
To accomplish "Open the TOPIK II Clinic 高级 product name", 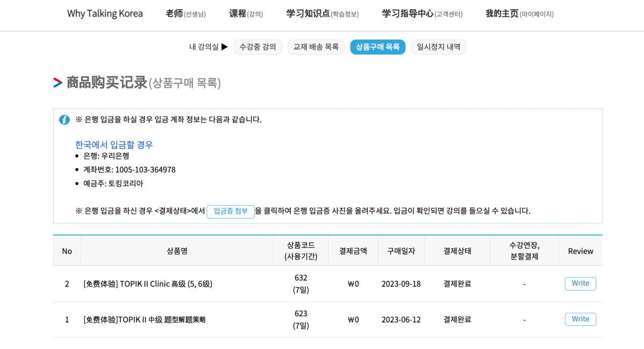I will pyautogui.click(x=148, y=283).
